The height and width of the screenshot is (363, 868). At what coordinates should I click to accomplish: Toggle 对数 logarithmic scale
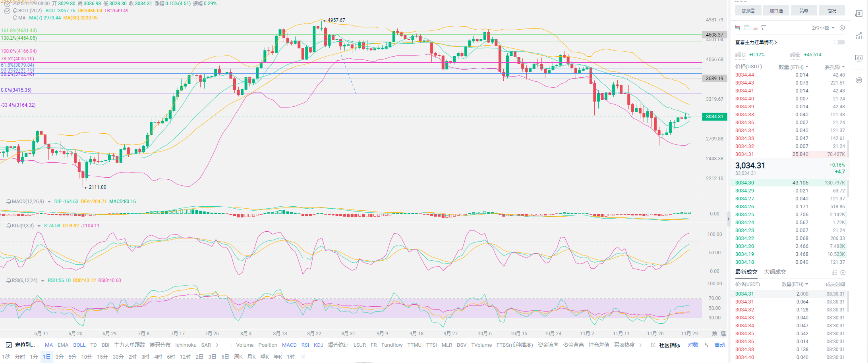click(x=693, y=345)
